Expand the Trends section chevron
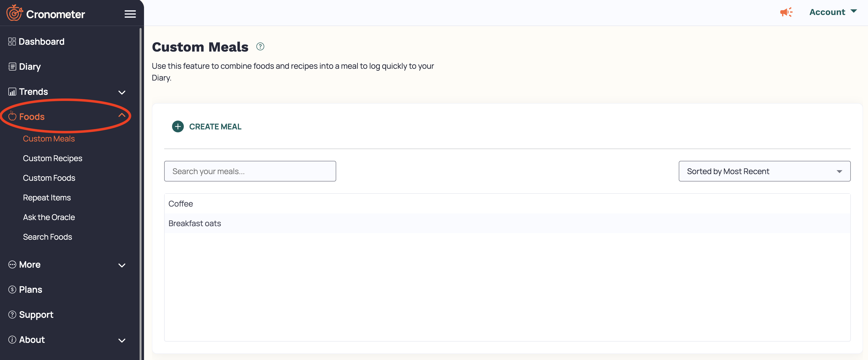Viewport: 868px width, 360px height. (122, 92)
